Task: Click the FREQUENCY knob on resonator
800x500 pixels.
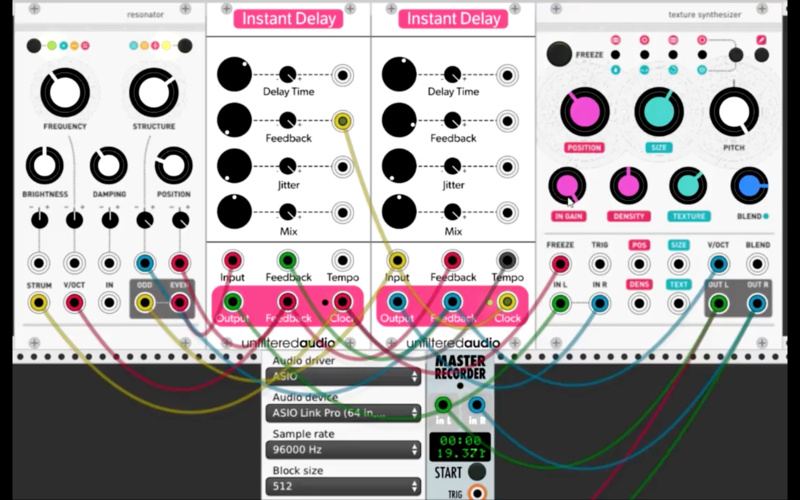Action: [64, 93]
